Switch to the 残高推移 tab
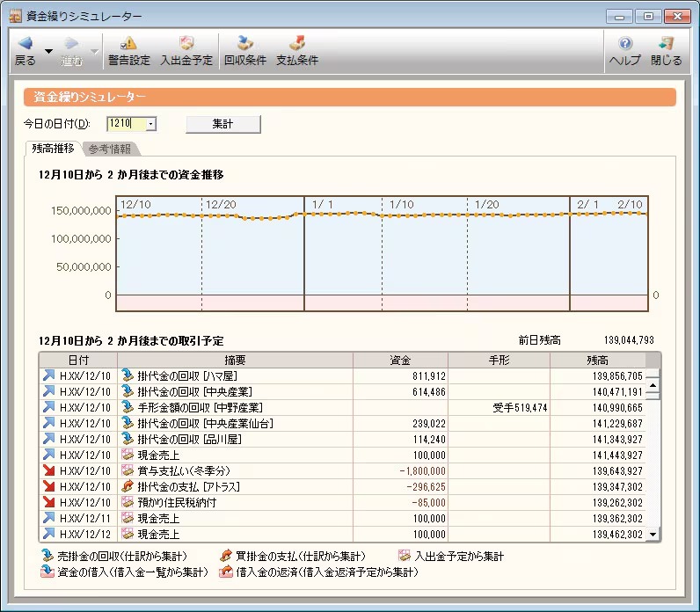The height and width of the screenshot is (612, 700). (x=53, y=149)
